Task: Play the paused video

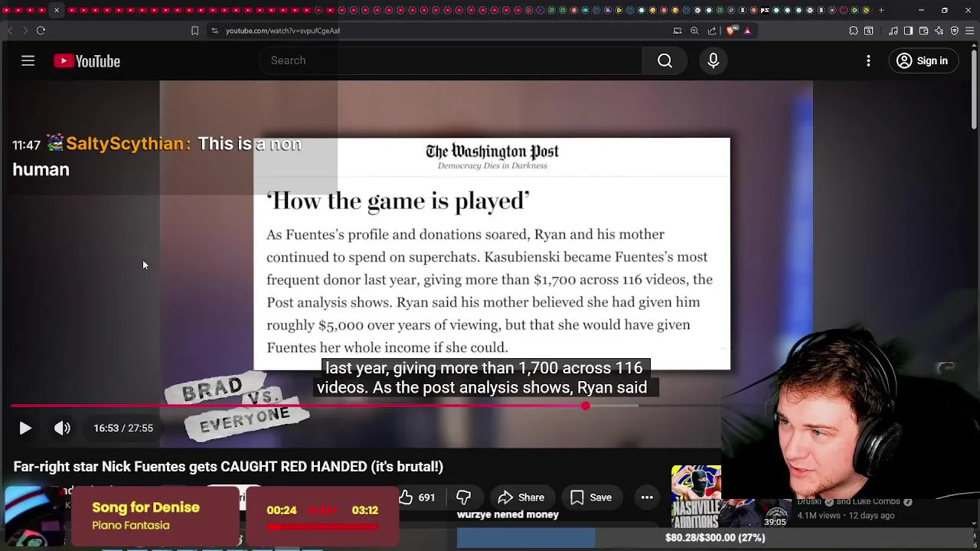Action: 24,429
